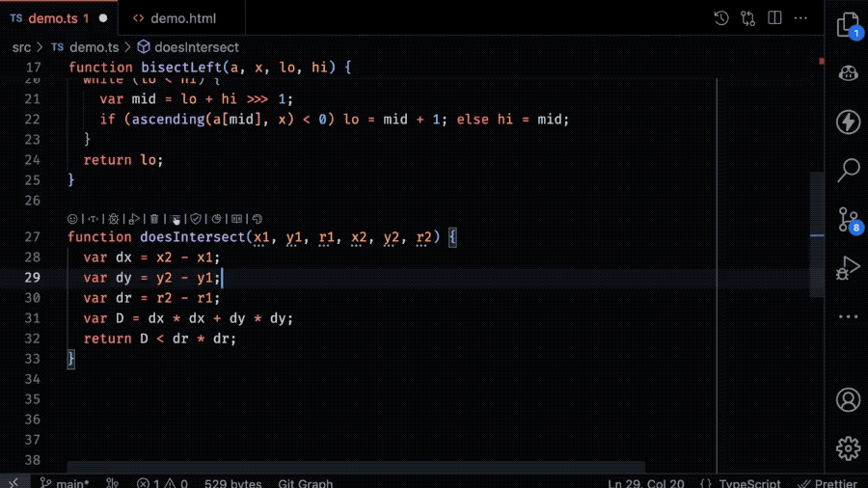Image resolution: width=868 pixels, height=488 pixels.
Task: Open the timeline history icon in the editor toolbar
Action: [x=721, y=18]
